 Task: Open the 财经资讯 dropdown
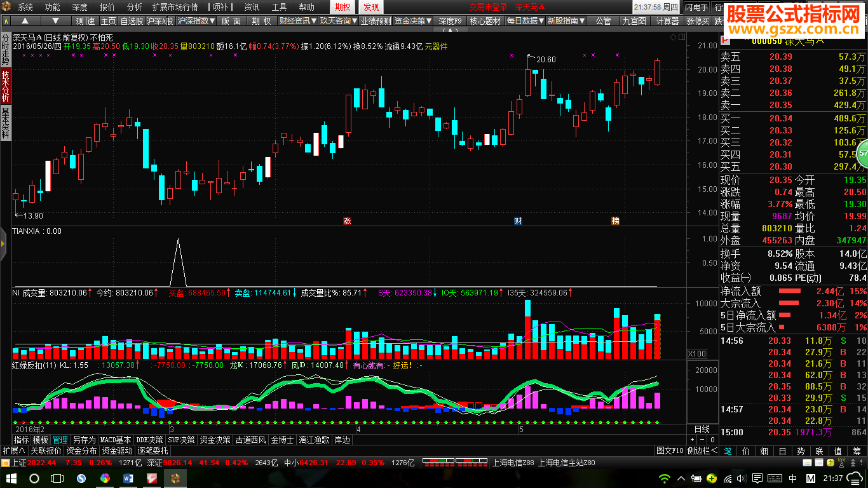(x=297, y=21)
